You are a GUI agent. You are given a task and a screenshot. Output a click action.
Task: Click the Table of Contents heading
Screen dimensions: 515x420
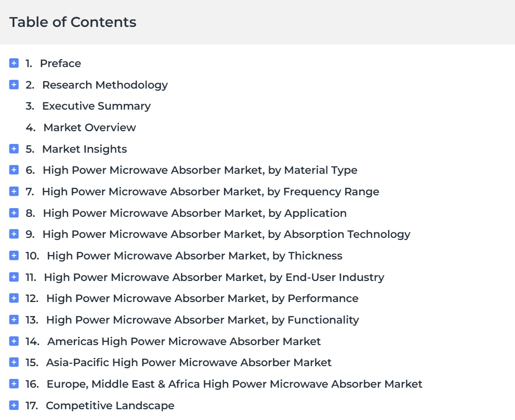pos(72,22)
